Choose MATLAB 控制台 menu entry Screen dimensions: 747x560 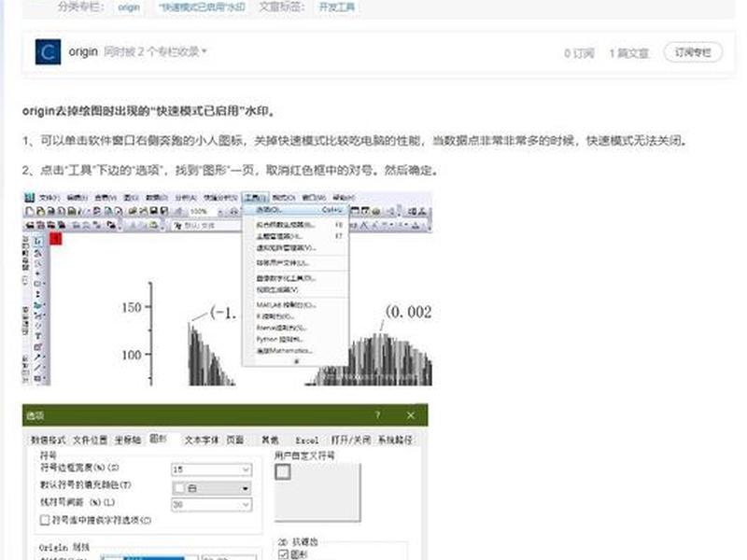click(296, 305)
